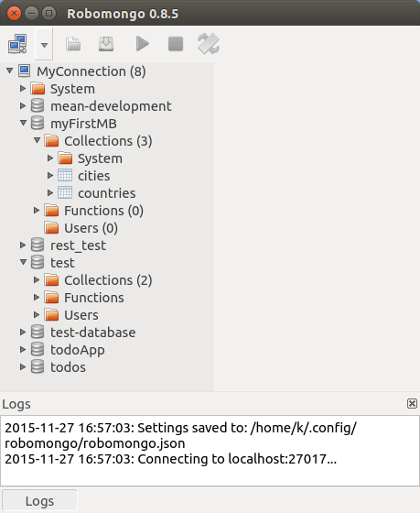This screenshot has width=420, height=513.
Task: Close the Logs panel
Action: point(412,404)
